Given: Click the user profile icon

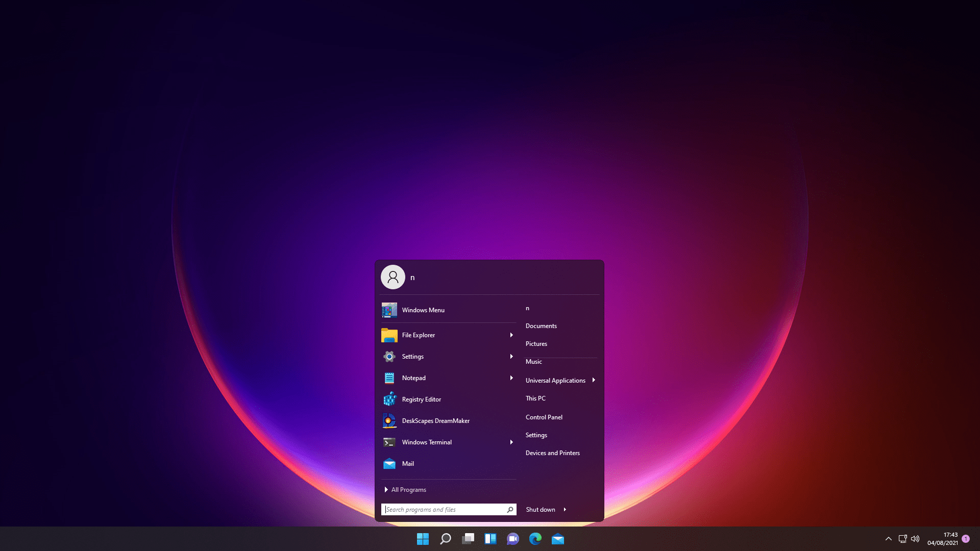Looking at the screenshot, I should pos(393,277).
